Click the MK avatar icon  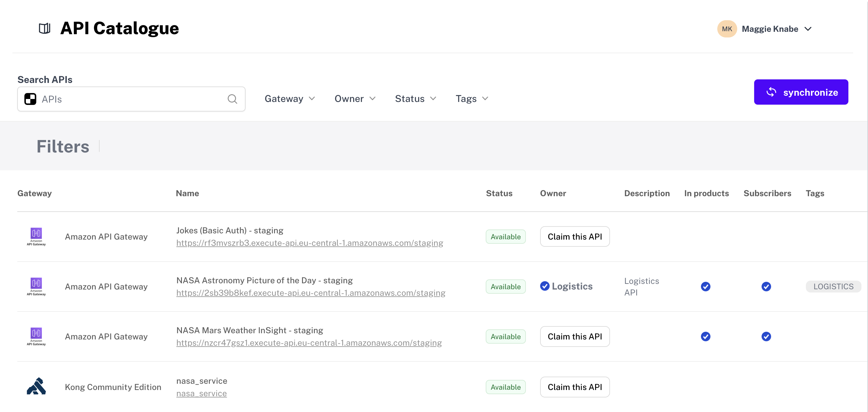click(727, 29)
